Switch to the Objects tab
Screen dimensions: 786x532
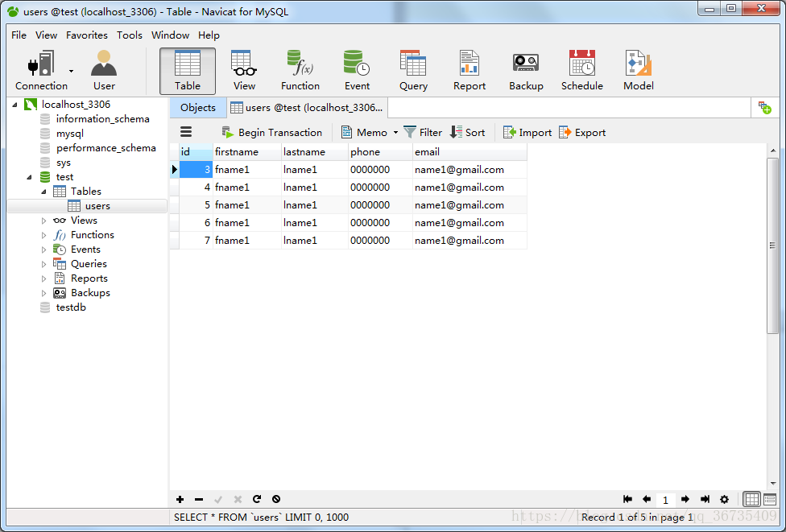[x=198, y=107]
